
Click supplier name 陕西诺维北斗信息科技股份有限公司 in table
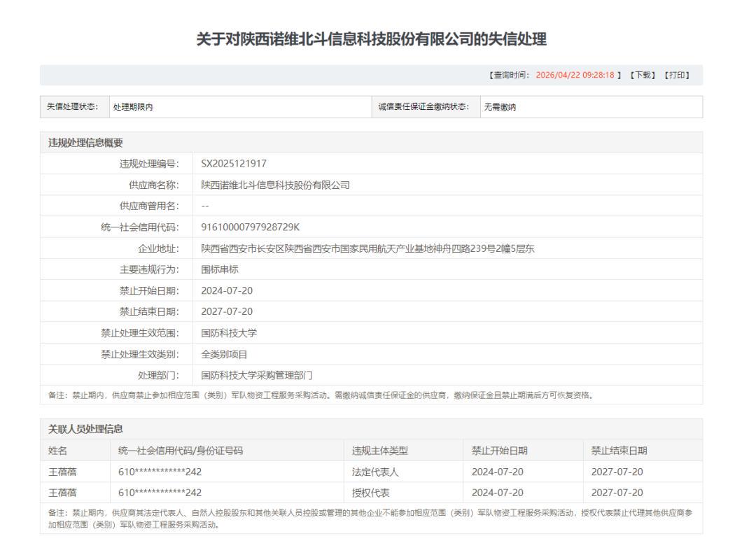pyautogui.click(x=275, y=185)
